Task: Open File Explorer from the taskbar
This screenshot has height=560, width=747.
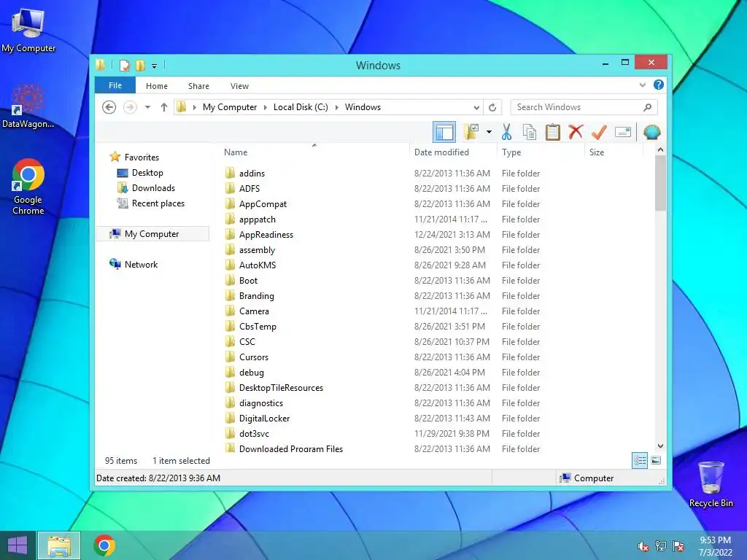Action: [59, 545]
